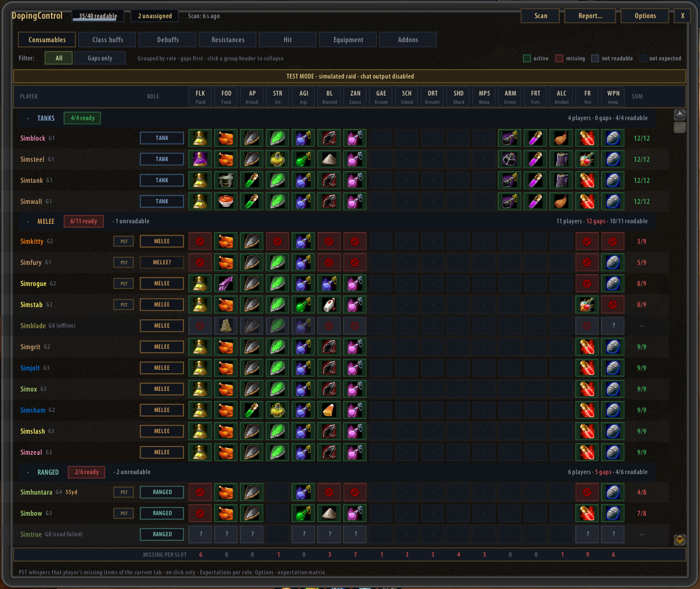This screenshot has height=589, width=700.
Task: Open the Report... menu
Action: (590, 16)
